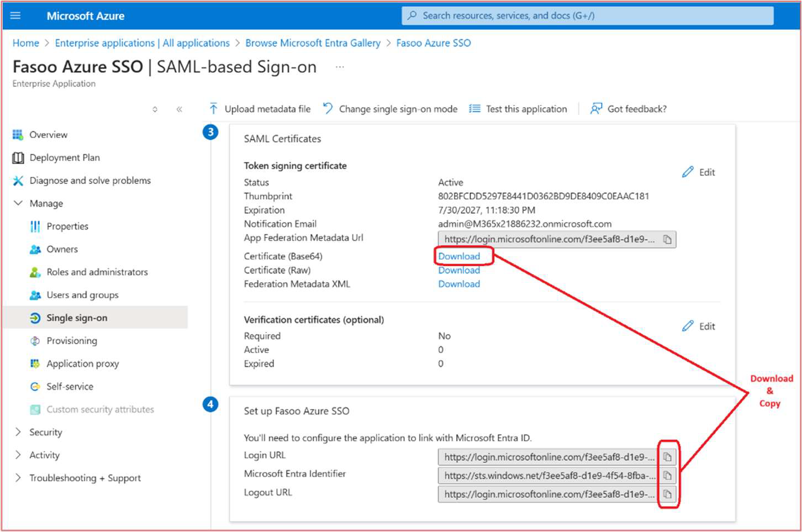Focus the Search resources, services, and docs box
Viewport: 802px width, 532px height.
[x=587, y=15]
